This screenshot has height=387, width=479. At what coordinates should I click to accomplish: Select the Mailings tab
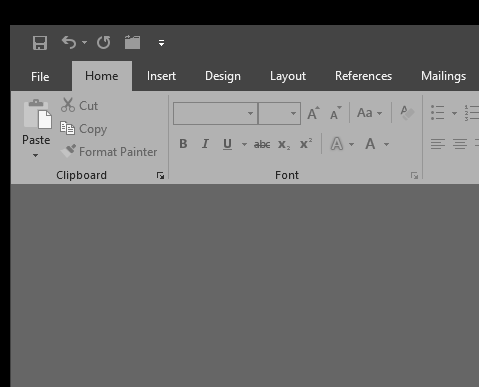pos(443,76)
